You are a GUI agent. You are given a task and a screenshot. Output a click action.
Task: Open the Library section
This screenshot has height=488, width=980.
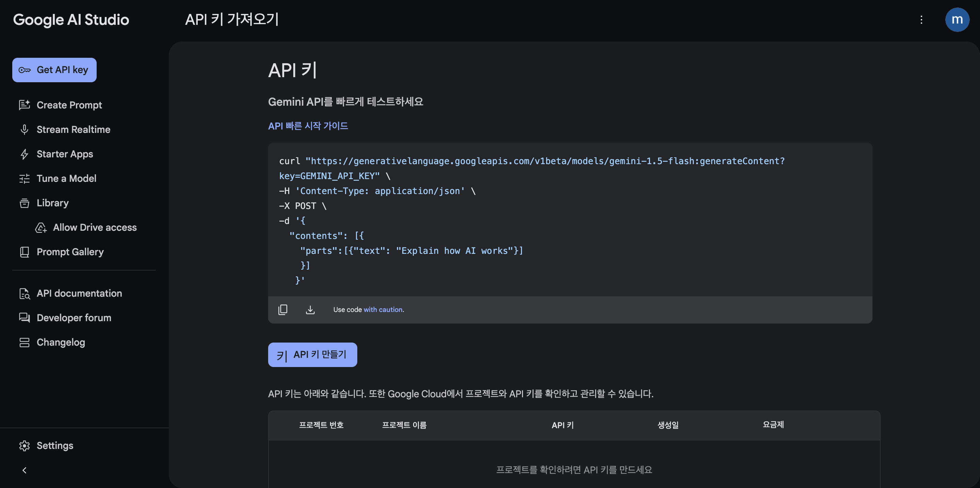(52, 203)
